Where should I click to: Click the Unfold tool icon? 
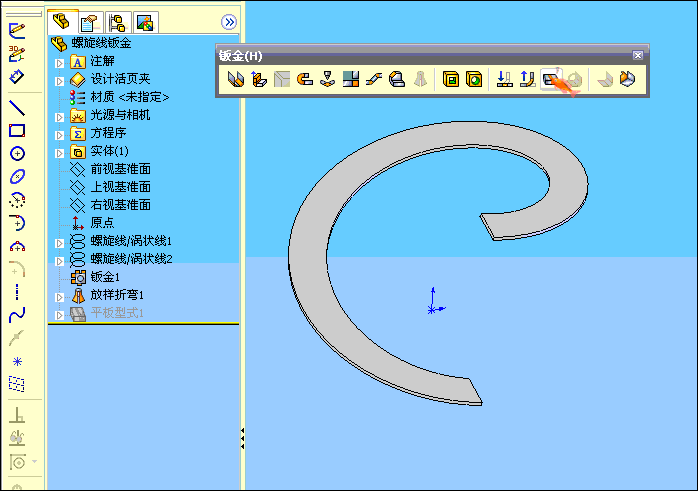[504, 79]
